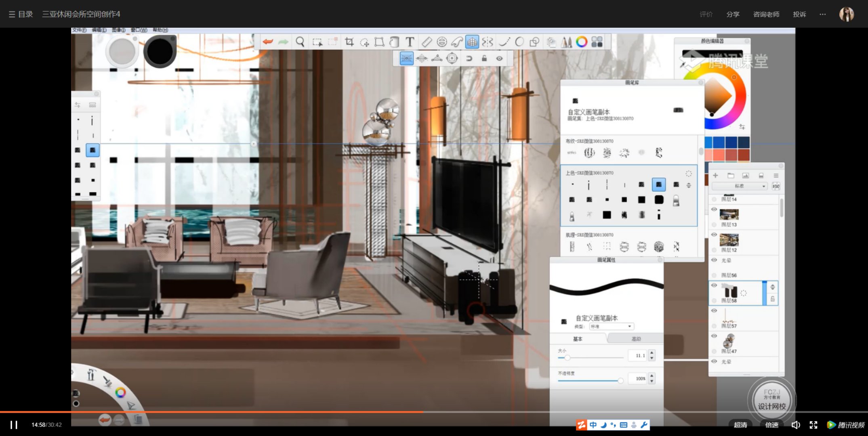Click the Undo arrow in top toolbar

pyautogui.click(x=267, y=42)
